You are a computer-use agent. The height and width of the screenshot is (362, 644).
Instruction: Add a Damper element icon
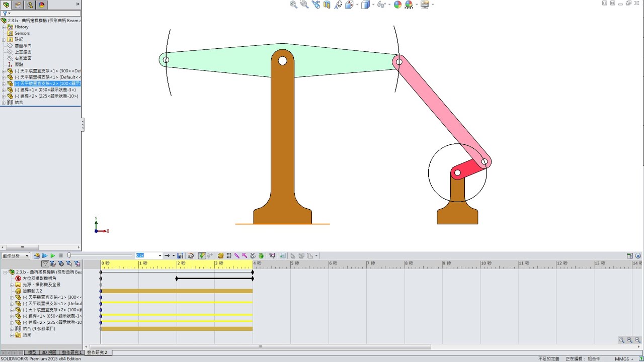236,256
